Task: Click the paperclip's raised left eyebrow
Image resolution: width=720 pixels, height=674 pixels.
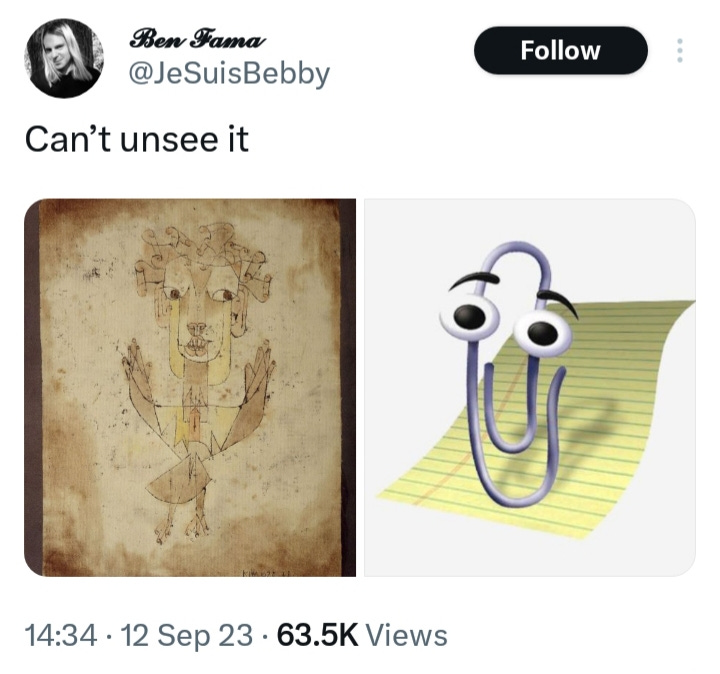Action: click(x=474, y=278)
